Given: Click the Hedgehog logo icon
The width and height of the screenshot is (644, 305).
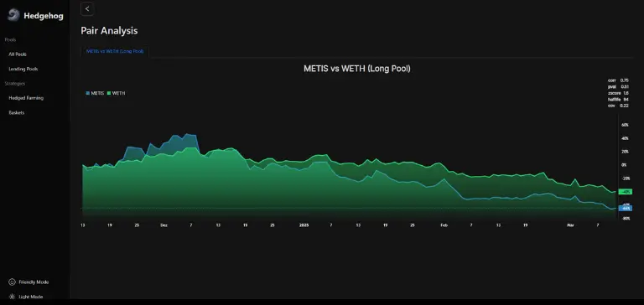Looking at the screenshot, I should coord(13,15).
